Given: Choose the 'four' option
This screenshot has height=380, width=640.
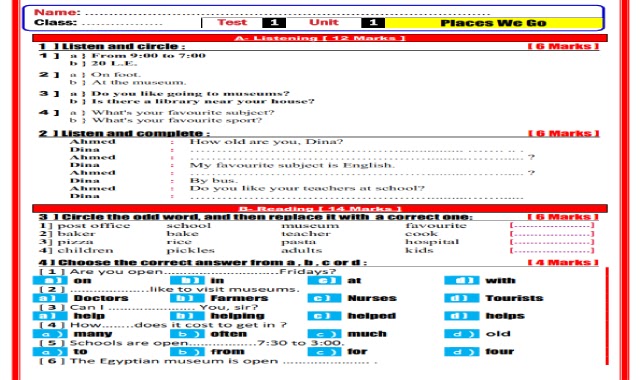Looking at the screenshot, I should coord(500,352).
